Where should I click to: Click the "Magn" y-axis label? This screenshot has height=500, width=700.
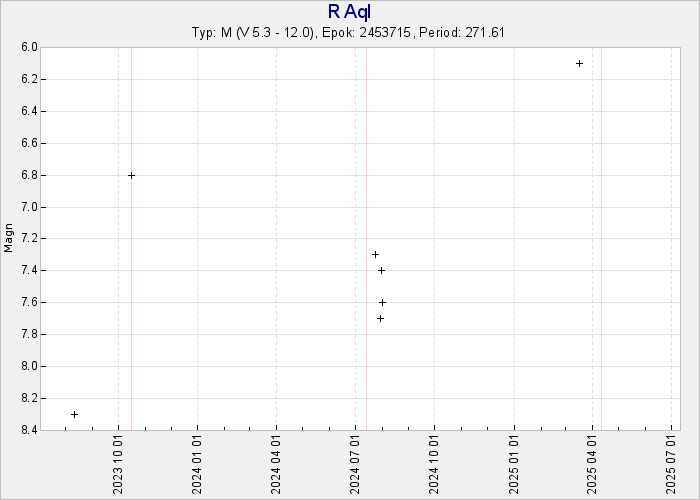[x=9, y=238]
